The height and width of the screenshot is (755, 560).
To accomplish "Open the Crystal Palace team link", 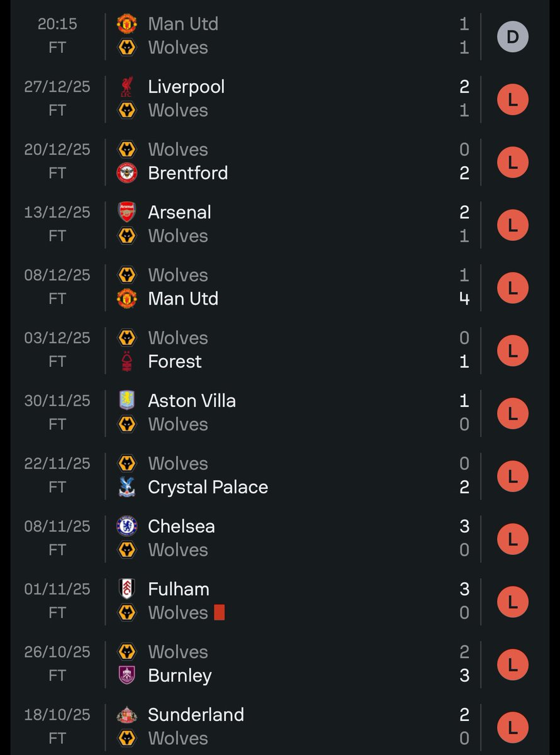I will point(208,488).
